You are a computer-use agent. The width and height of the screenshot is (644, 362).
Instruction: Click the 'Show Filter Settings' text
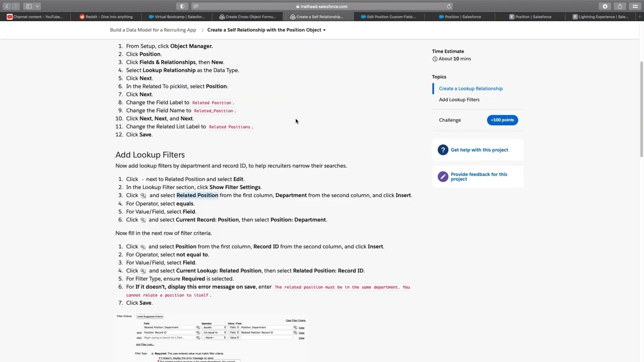pos(235,187)
